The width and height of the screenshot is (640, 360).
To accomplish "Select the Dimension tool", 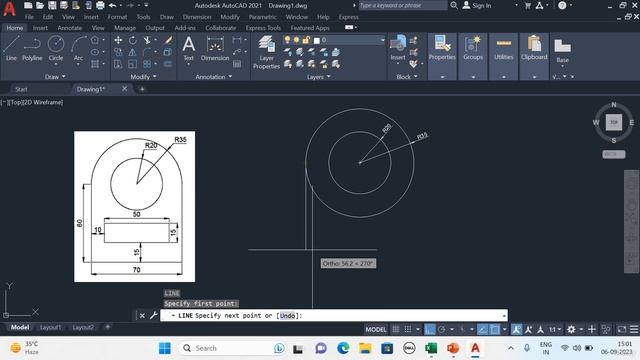I will tap(215, 48).
